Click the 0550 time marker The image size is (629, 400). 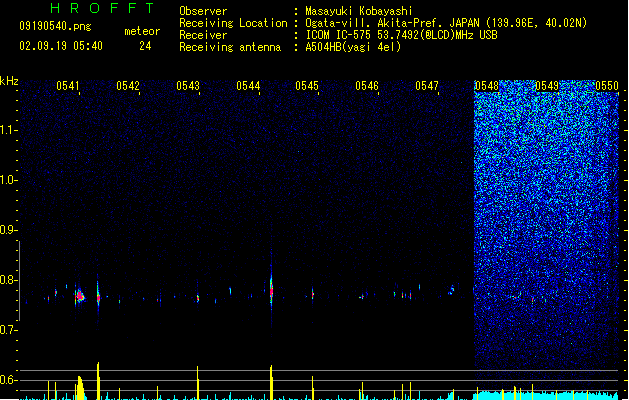607,86
